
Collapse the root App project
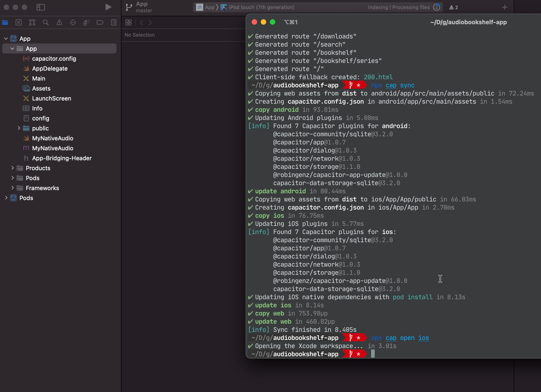click(x=6, y=39)
